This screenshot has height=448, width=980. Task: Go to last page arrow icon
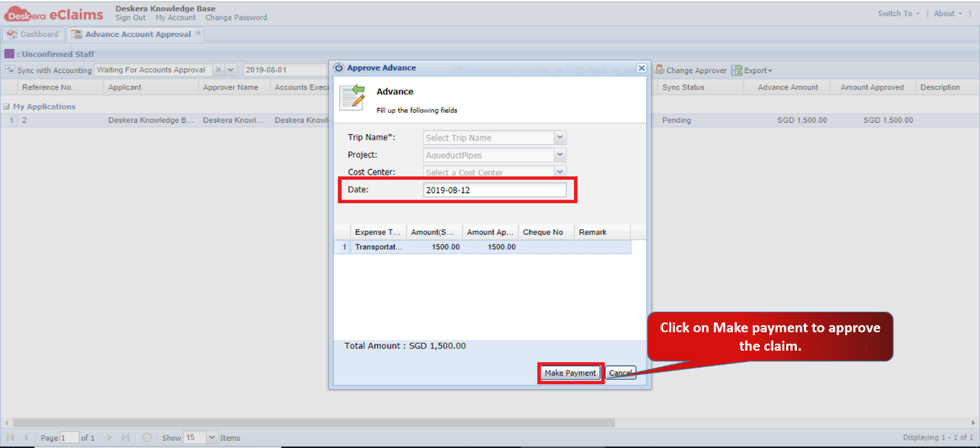click(126, 438)
